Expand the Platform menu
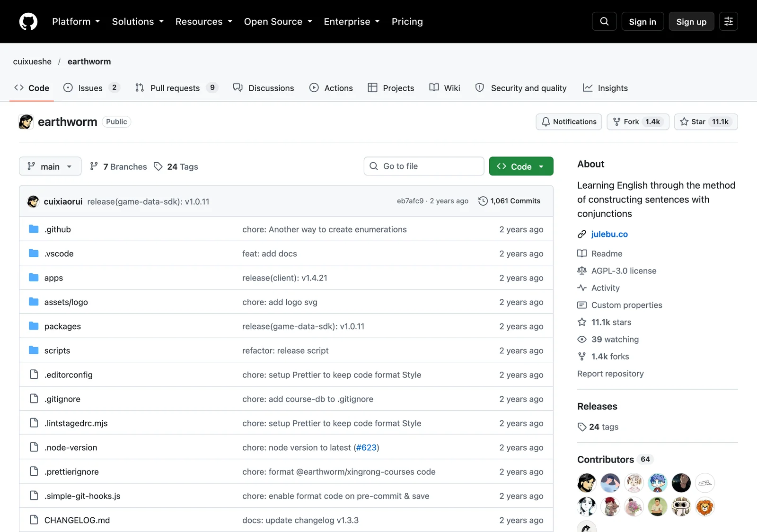The image size is (757, 532). pyautogui.click(x=76, y=22)
